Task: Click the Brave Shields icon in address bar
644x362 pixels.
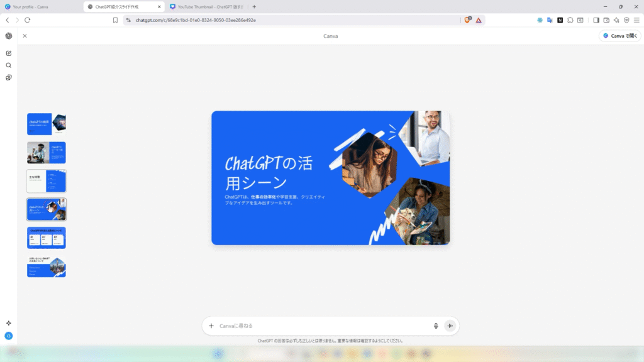Action: 467,20
